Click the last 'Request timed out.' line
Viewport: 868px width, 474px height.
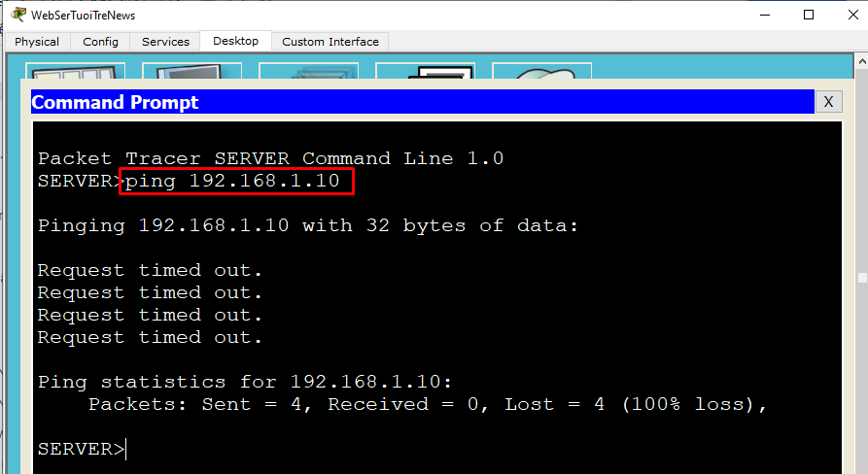click(x=150, y=337)
